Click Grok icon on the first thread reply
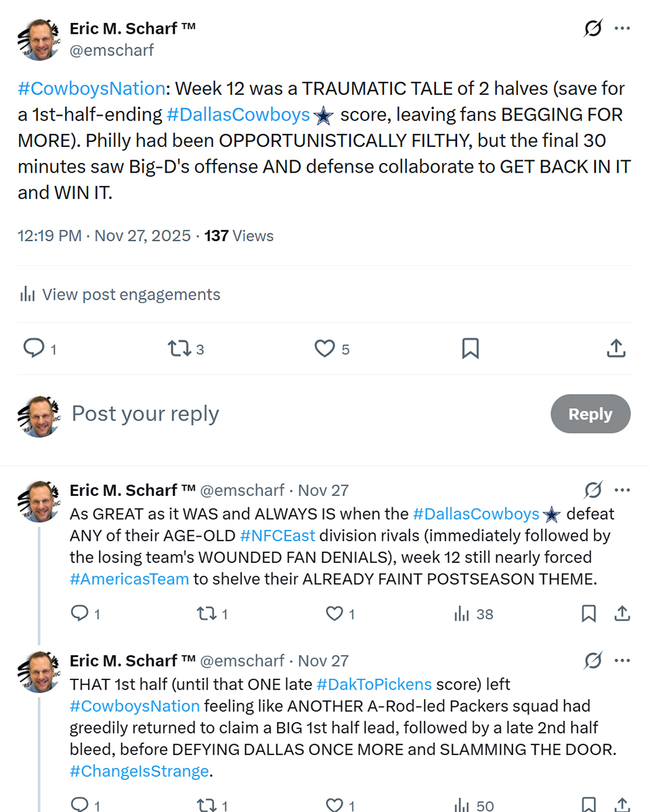Viewport: 650px width, 812px height. tap(593, 490)
